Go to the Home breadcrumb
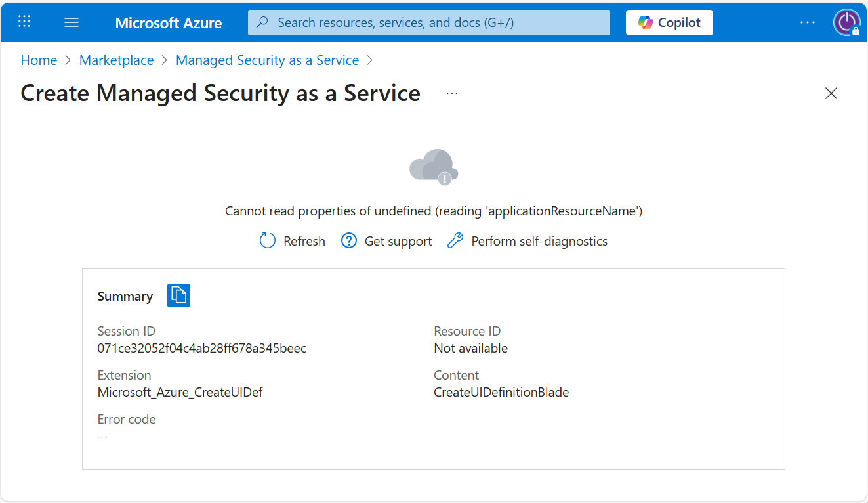 [39, 60]
